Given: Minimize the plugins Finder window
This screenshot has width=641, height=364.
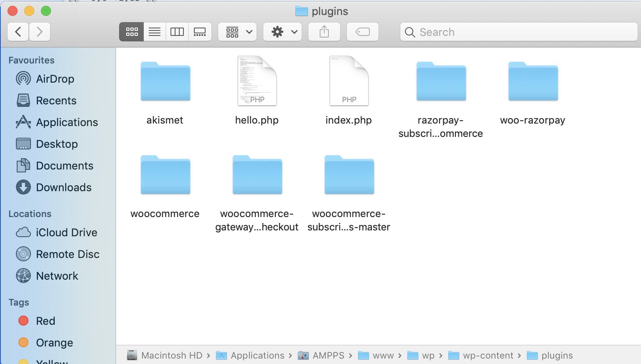Looking at the screenshot, I should click(x=29, y=11).
